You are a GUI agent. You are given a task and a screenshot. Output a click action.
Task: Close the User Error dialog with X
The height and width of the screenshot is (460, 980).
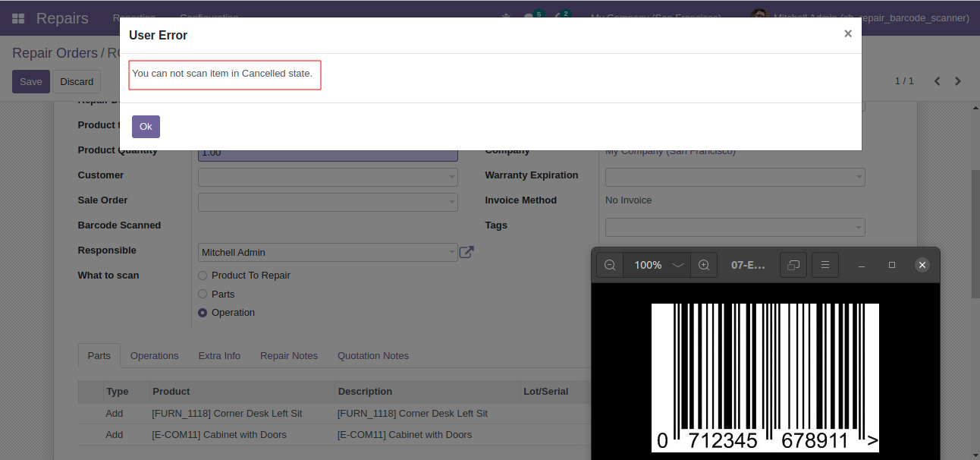848,33
